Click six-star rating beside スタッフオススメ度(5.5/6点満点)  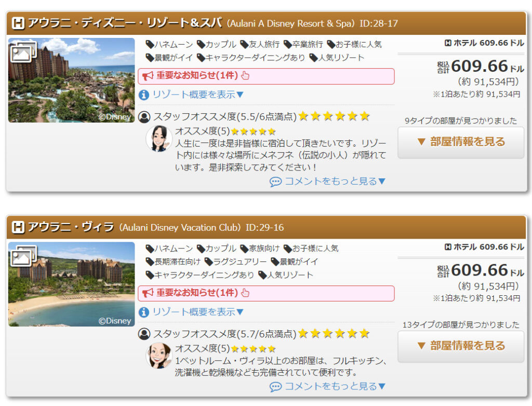334,116
